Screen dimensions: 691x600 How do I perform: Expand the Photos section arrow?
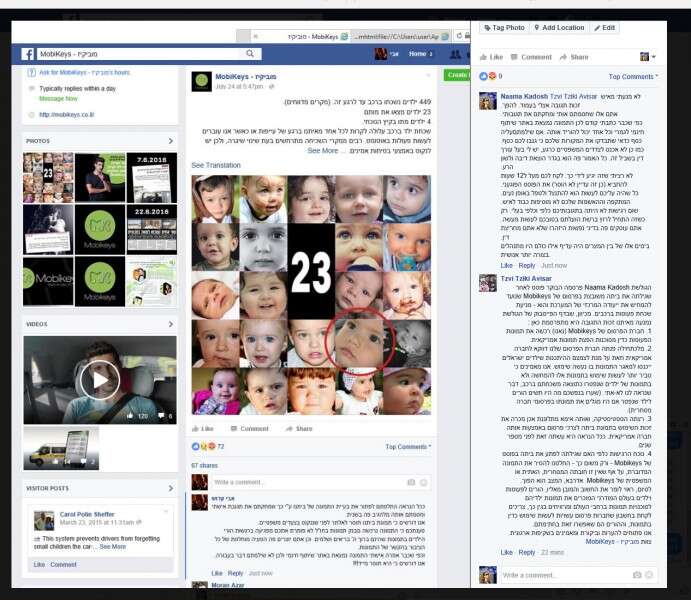point(172,141)
